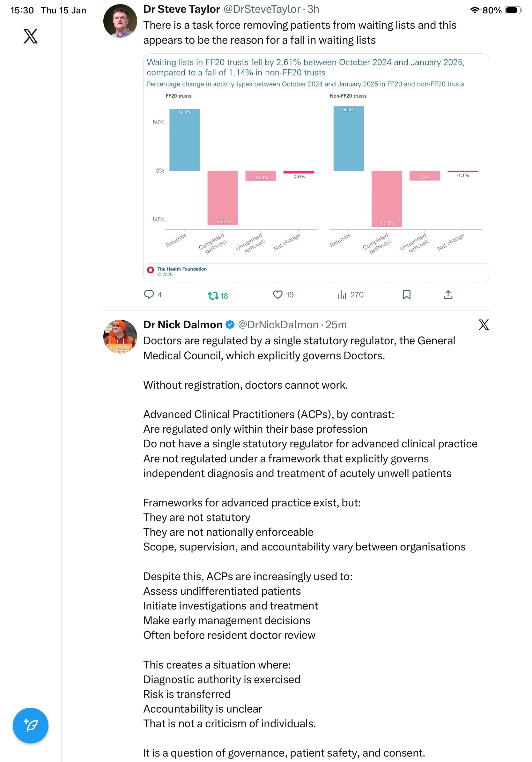Bookmark Dr Steve Taylor's post
This screenshot has height=762, width=532.
(406, 295)
